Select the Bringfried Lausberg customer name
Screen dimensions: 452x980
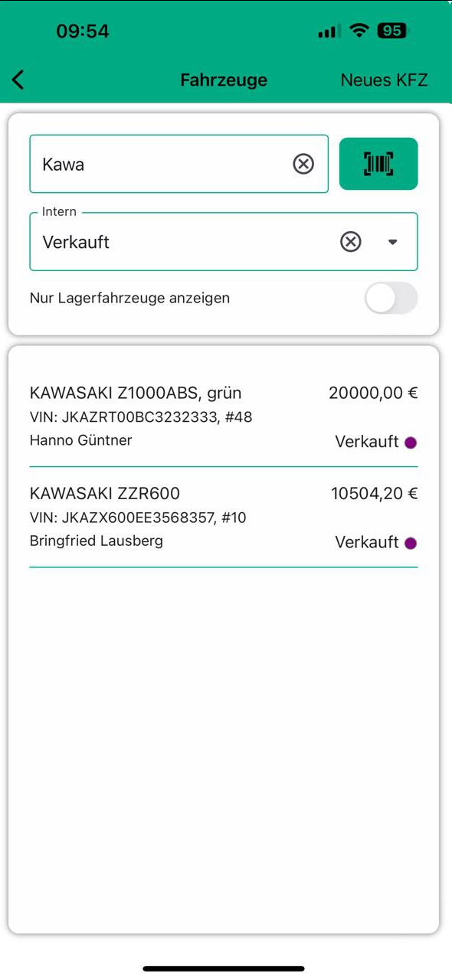pyautogui.click(x=97, y=541)
